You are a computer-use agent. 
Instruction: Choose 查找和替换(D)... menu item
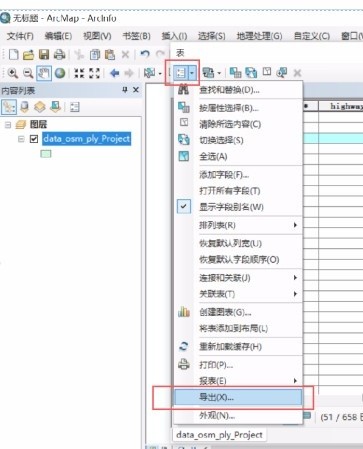[238, 90]
